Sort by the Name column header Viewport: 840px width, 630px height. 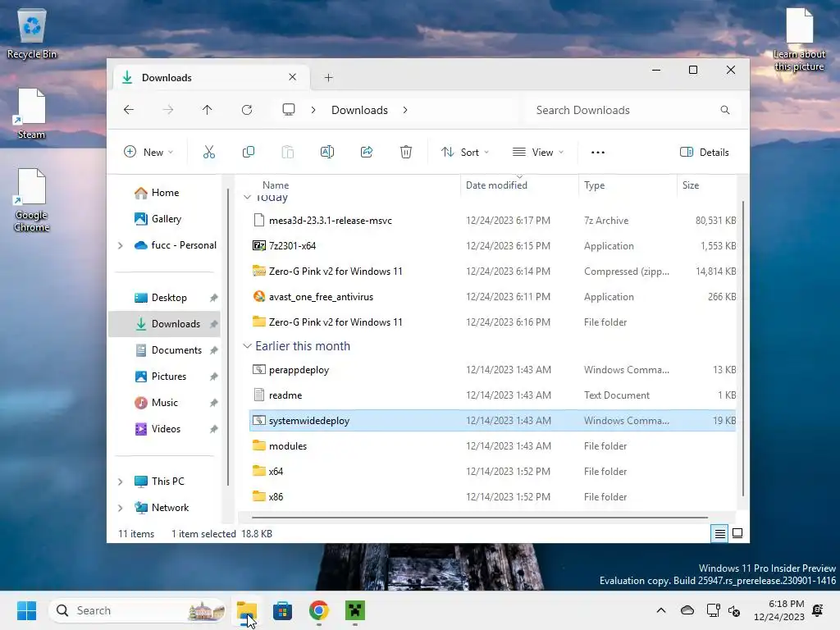(x=276, y=185)
